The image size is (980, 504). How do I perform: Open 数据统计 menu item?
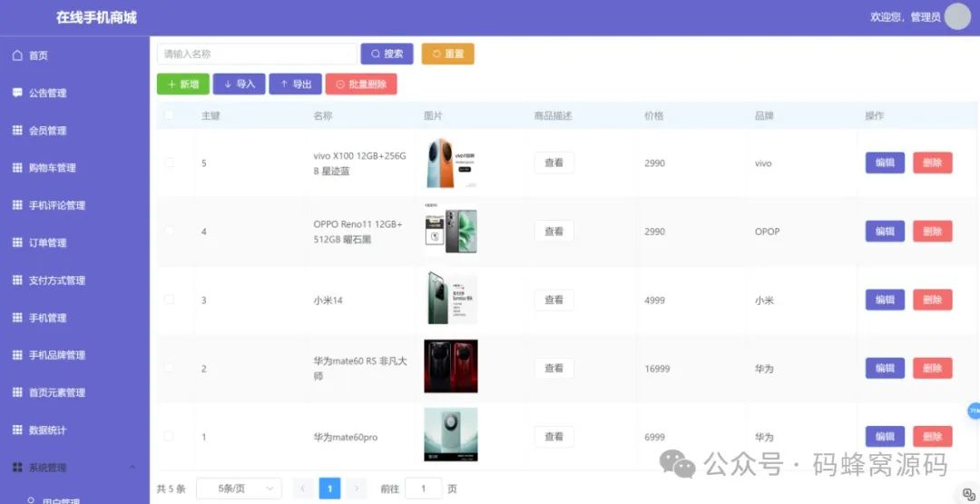point(47,430)
